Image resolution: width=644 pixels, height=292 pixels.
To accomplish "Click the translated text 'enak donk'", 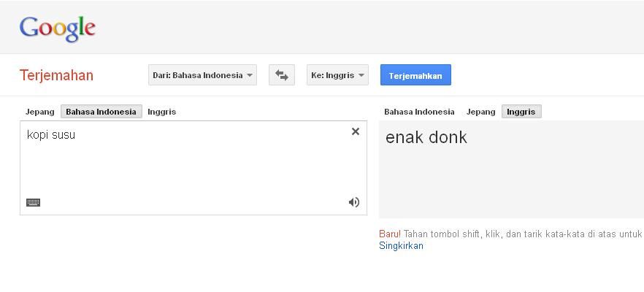I will point(426,137).
